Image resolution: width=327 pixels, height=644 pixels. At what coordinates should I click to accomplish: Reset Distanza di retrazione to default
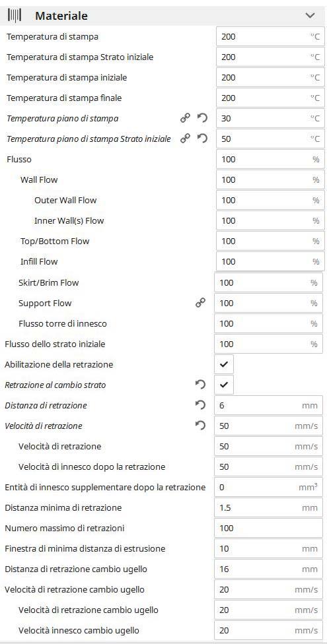point(200,405)
